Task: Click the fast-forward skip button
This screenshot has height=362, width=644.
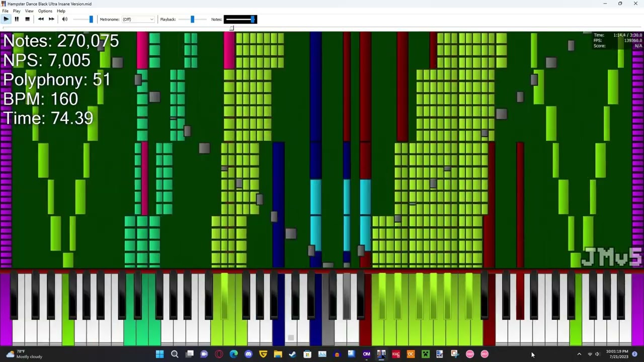Action: click(51, 19)
